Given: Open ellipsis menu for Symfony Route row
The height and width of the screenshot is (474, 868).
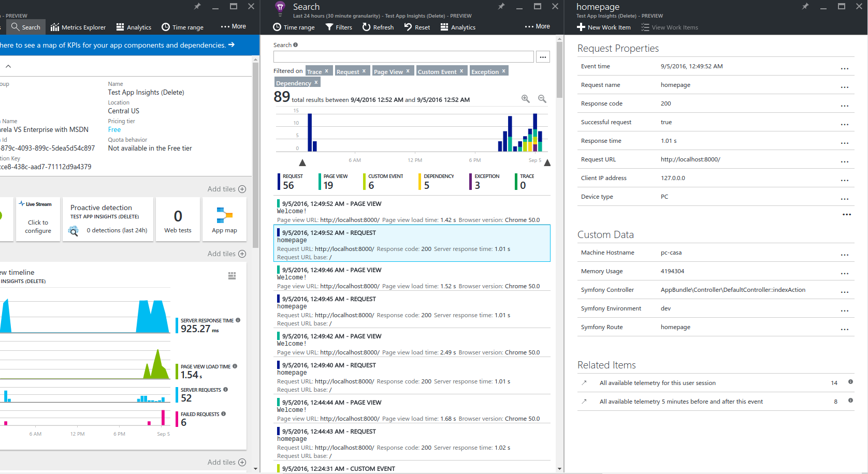Looking at the screenshot, I should [845, 330].
